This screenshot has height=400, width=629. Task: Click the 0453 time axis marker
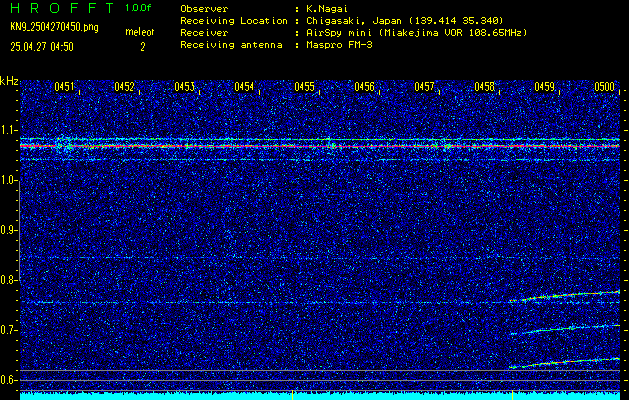coord(185,87)
